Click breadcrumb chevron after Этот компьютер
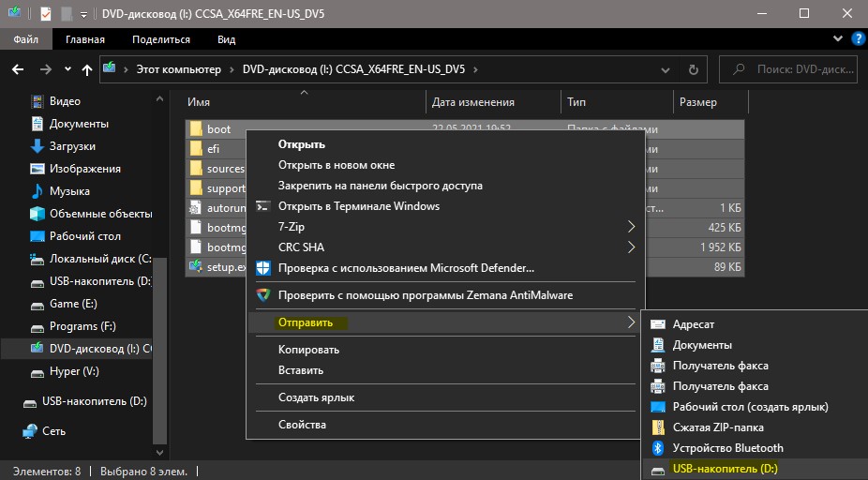This screenshot has width=868, height=480. click(232, 69)
